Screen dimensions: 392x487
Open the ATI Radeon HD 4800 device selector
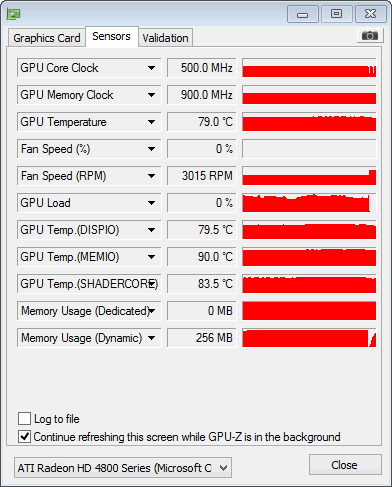tap(123, 468)
